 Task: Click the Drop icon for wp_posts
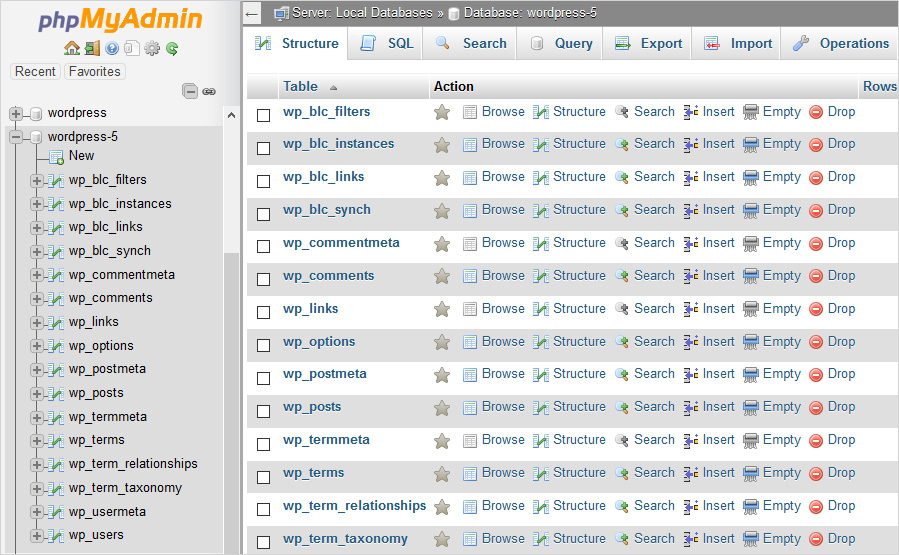(x=815, y=407)
